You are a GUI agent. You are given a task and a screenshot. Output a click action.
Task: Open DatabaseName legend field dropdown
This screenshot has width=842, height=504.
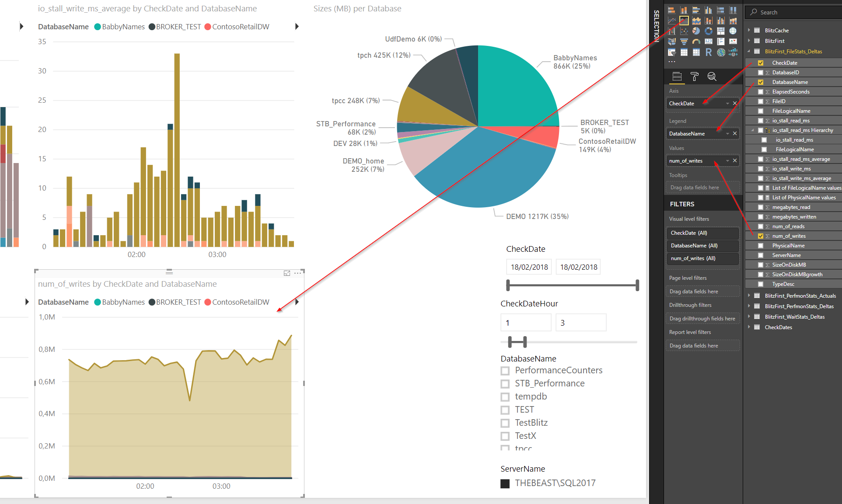point(727,134)
